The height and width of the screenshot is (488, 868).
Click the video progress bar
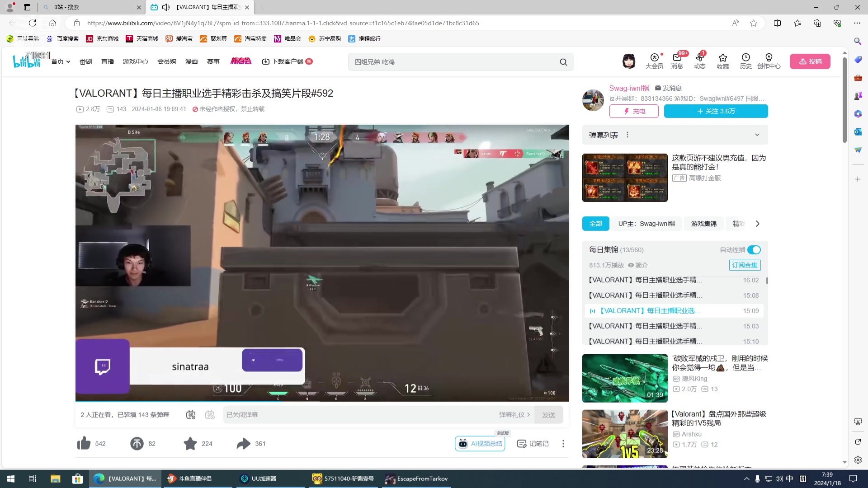coord(322,401)
